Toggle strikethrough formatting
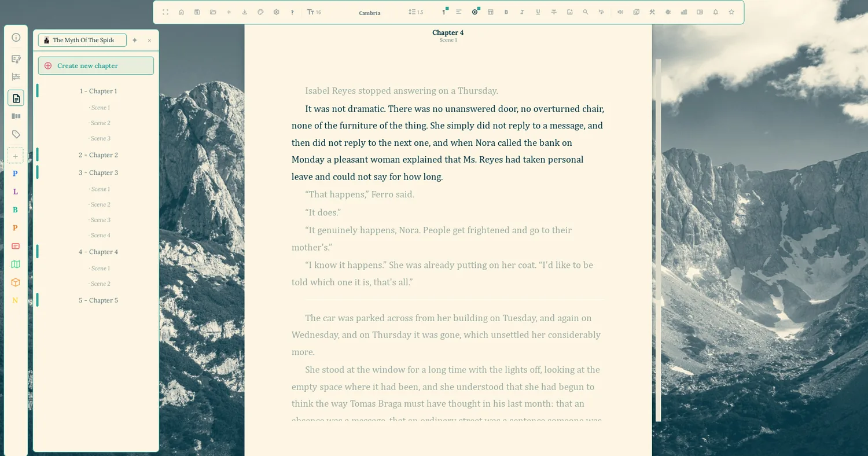Screen dimensions: 868x456 554,12
